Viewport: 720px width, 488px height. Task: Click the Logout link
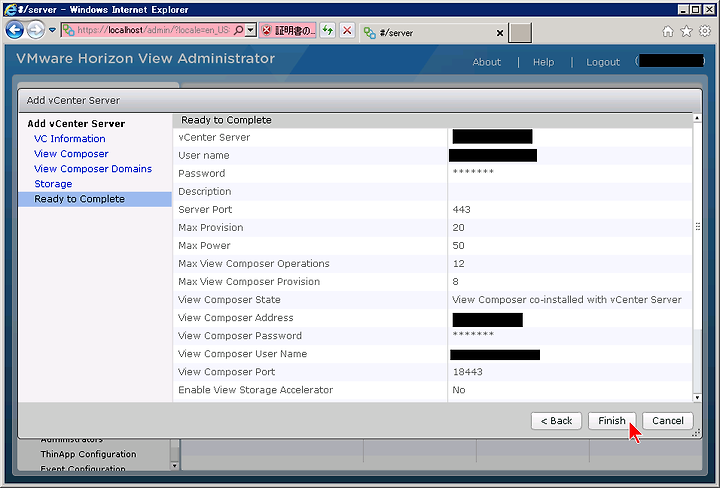pos(603,62)
